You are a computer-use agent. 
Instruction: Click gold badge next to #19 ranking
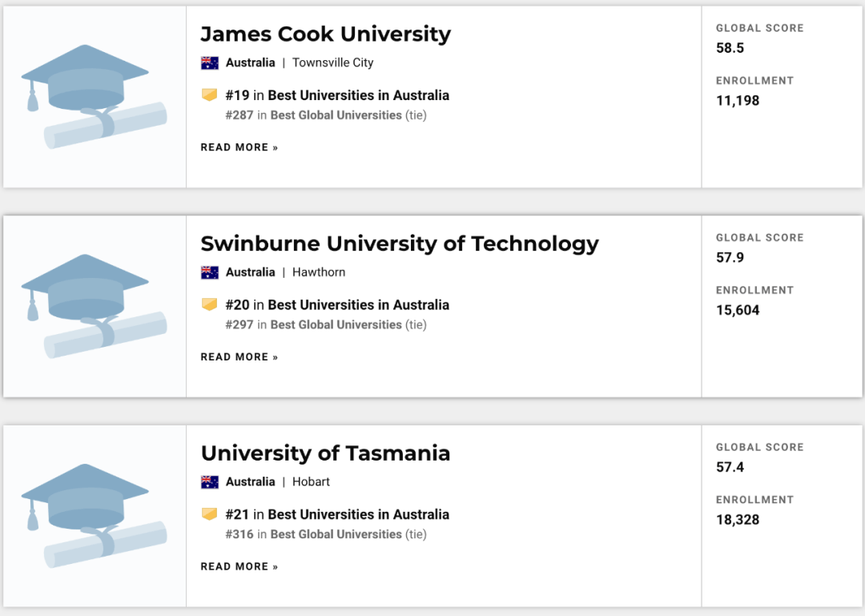pos(209,95)
